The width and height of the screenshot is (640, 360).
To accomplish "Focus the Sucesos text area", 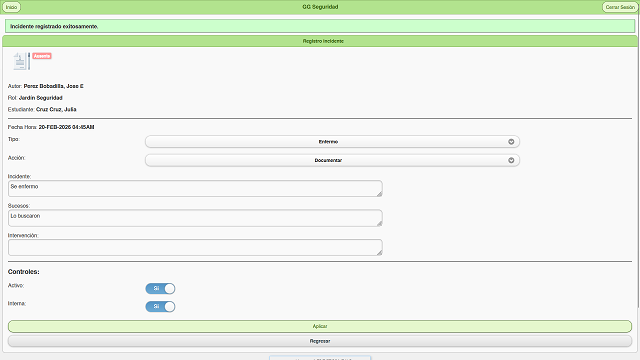I will tap(195, 218).
